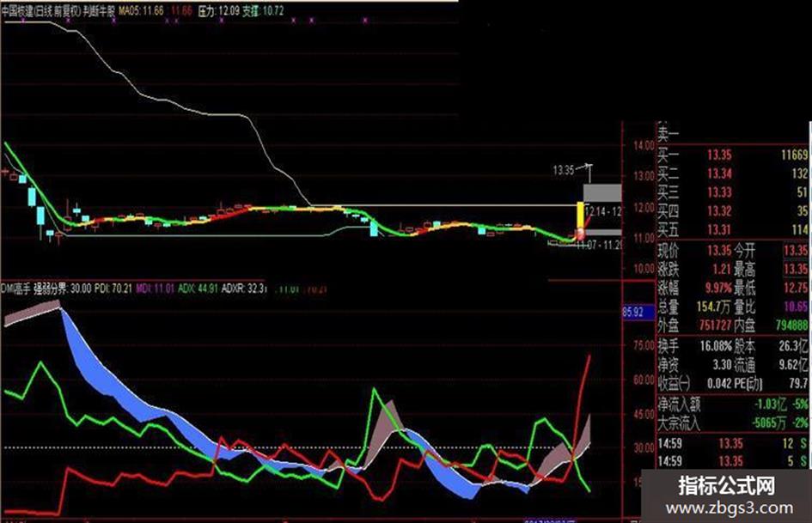Screen dimensions: 812x523
Task: Click the DMI高手 indicator label
Action: (16, 289)
